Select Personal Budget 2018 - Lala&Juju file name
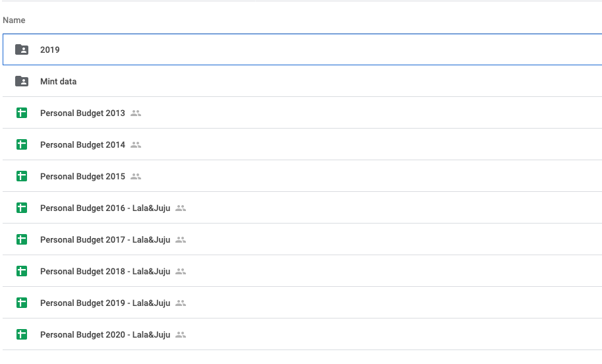 coord(105,272)
